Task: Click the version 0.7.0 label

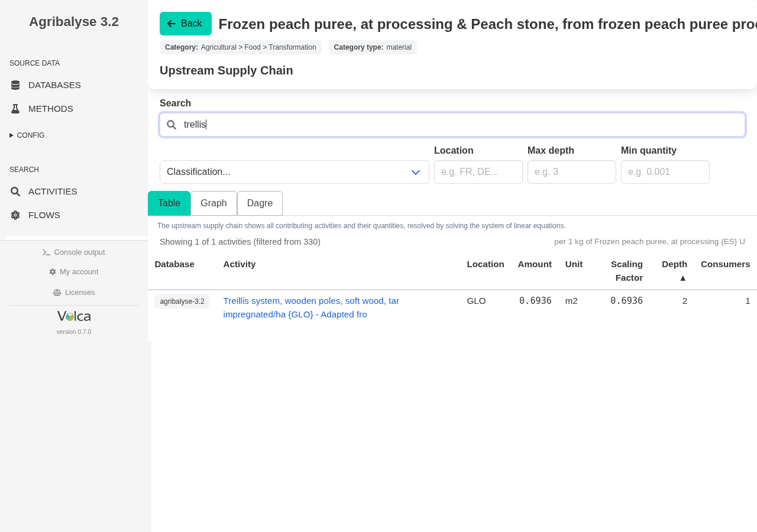Action: tap(74, 332)
